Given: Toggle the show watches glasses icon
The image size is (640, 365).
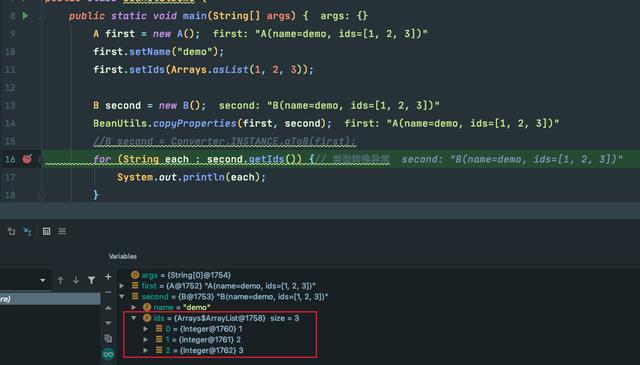Looking at the screenshot, I should pos(108,354).
